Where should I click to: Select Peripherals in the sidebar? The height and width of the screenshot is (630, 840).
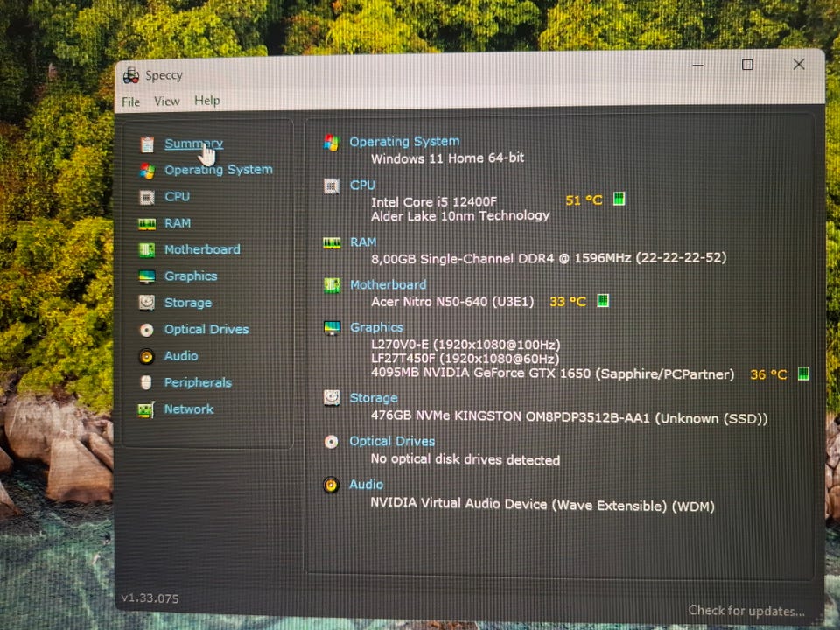[x=198, y=382]
